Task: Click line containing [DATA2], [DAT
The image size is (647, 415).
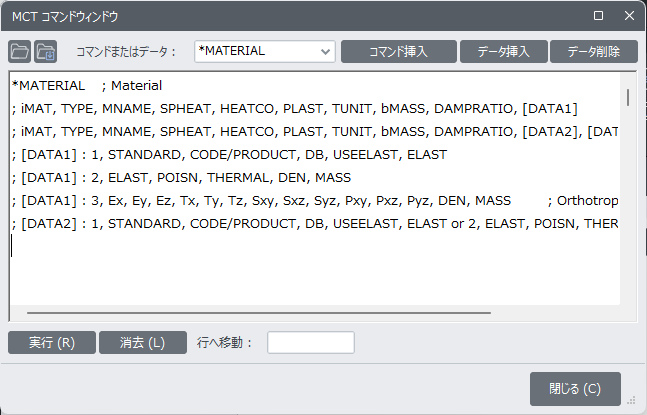Action: click(x=315, y=132)
